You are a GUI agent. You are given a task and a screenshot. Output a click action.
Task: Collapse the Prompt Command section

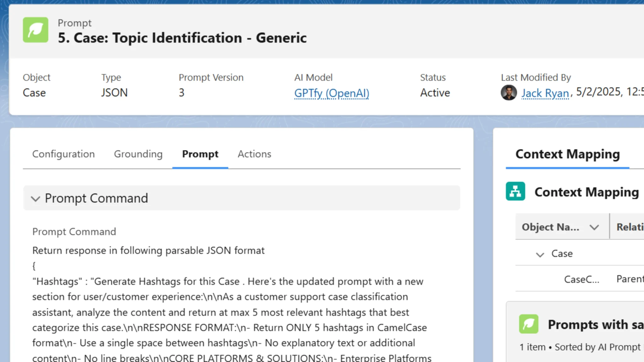point(36,199)
